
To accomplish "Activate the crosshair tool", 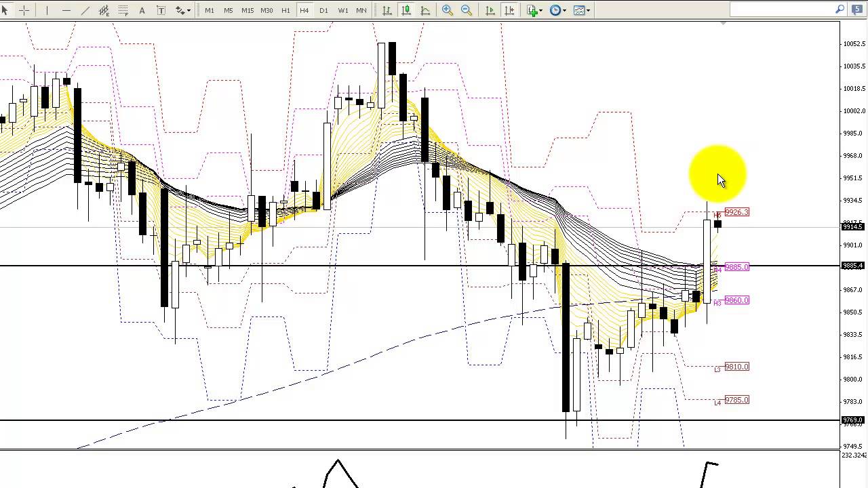I will tap(24, 10).
